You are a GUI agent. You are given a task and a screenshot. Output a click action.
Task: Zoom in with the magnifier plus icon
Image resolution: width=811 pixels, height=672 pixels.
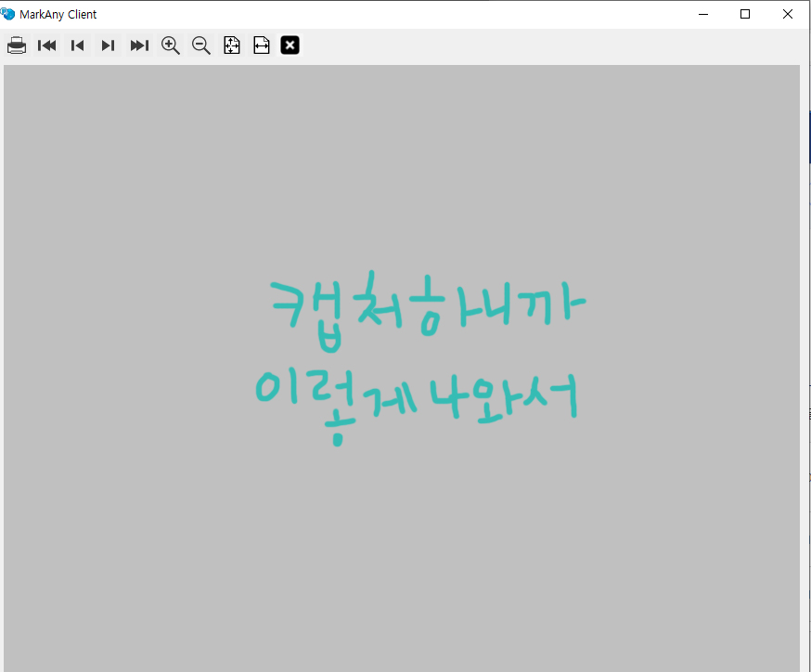[x=170, y=45]
